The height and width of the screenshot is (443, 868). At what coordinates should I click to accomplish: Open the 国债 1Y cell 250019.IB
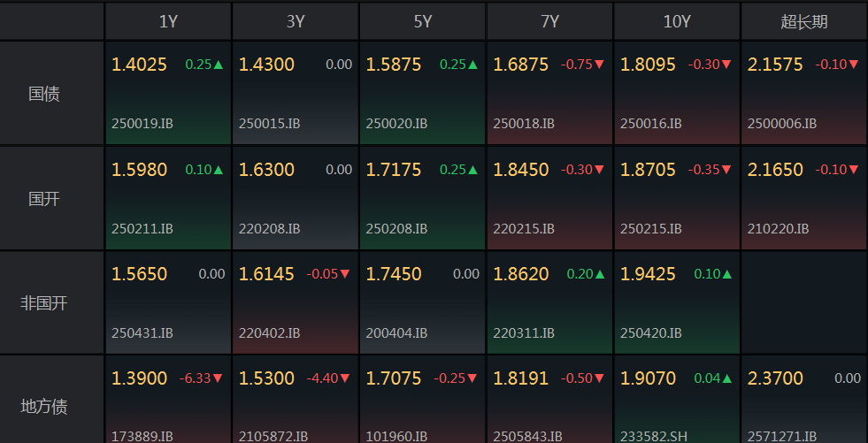point(142,124)
